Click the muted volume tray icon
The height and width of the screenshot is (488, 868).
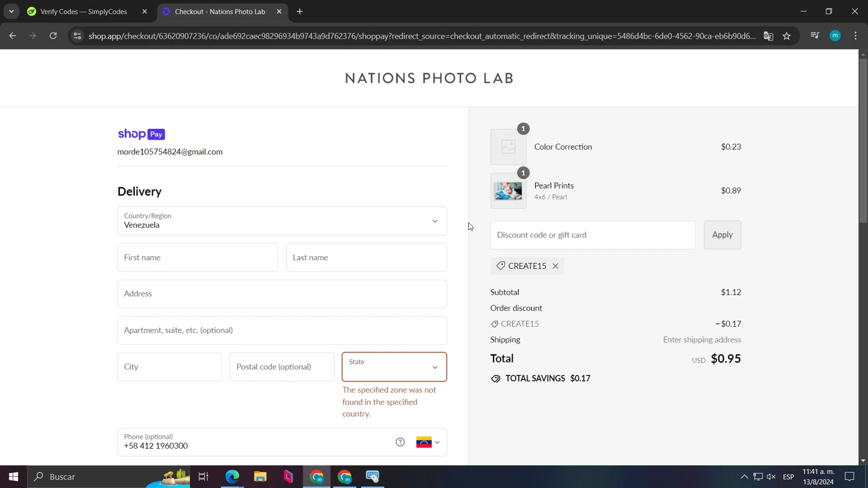pos(771,476)
